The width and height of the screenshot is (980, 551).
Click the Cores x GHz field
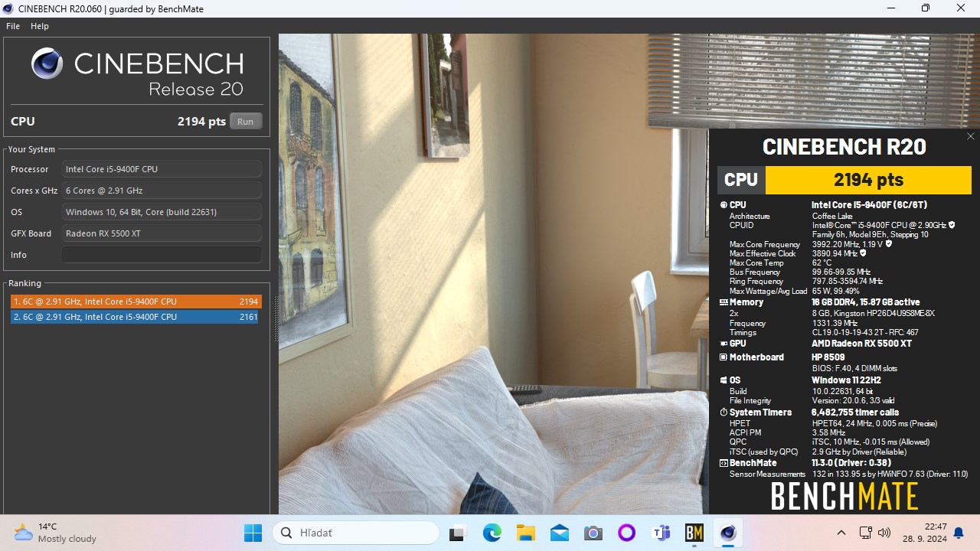[162, 191]
